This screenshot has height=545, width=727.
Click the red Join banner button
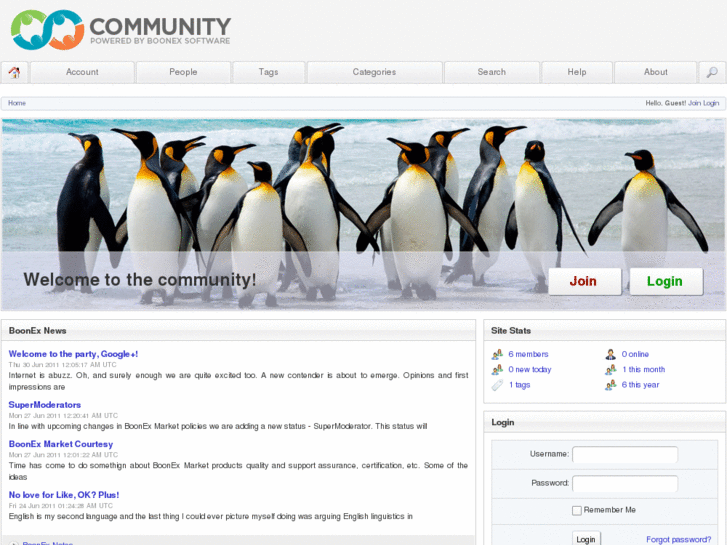click(x=585, y=282)
